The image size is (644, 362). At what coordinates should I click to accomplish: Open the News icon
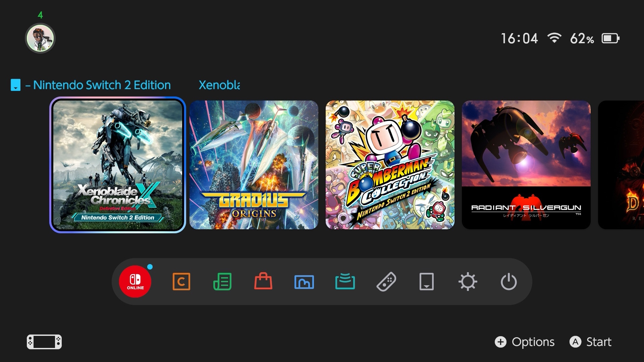click(x=222, y=282)
